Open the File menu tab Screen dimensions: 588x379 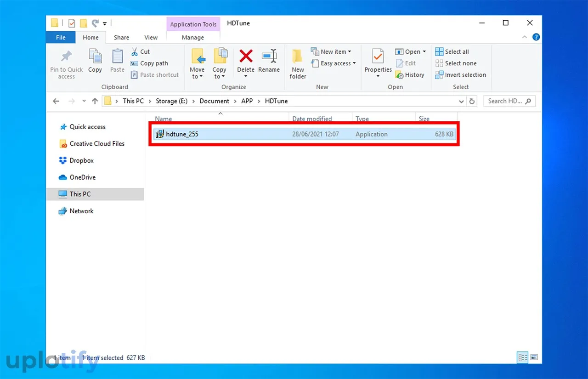coord(61,38)
